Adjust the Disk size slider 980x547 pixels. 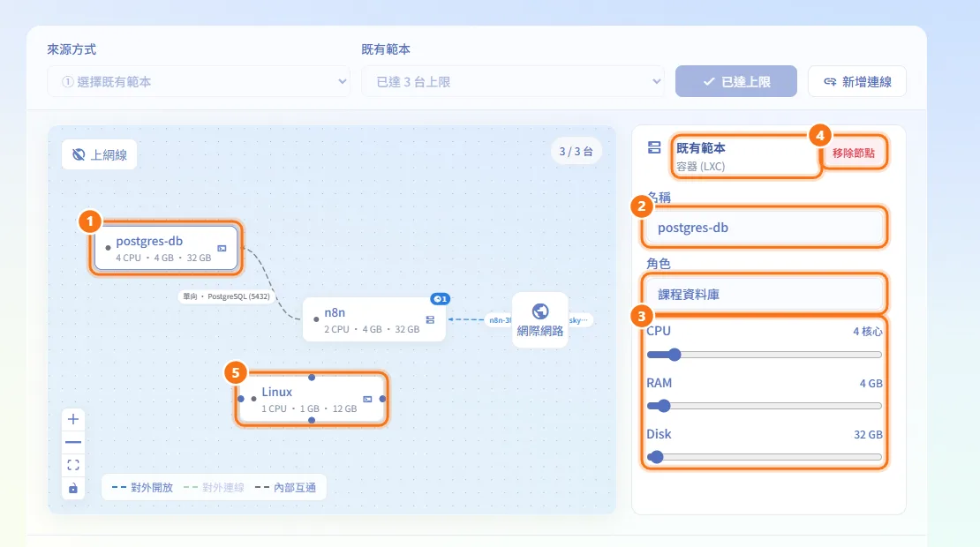point(765,457)
